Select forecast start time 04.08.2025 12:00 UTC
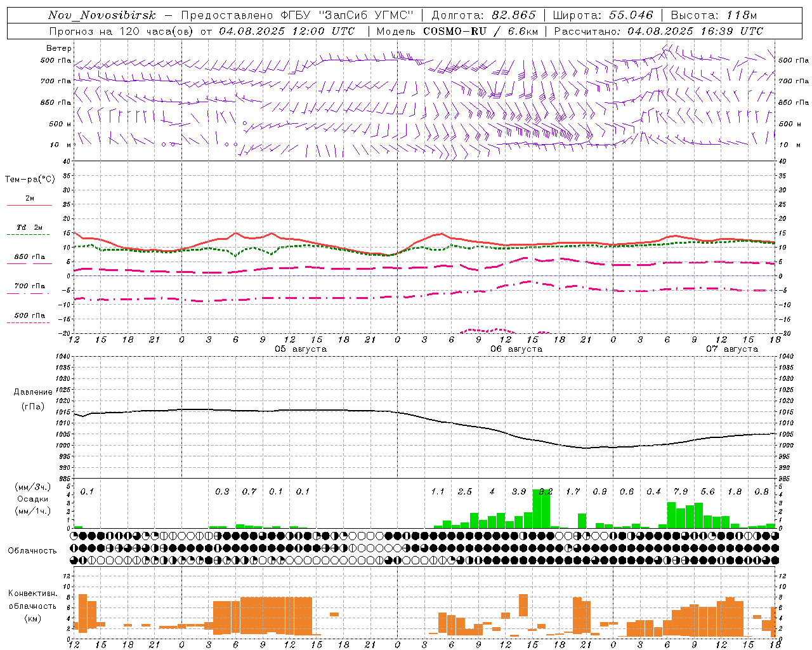812x650 pixels. [287, 31]
